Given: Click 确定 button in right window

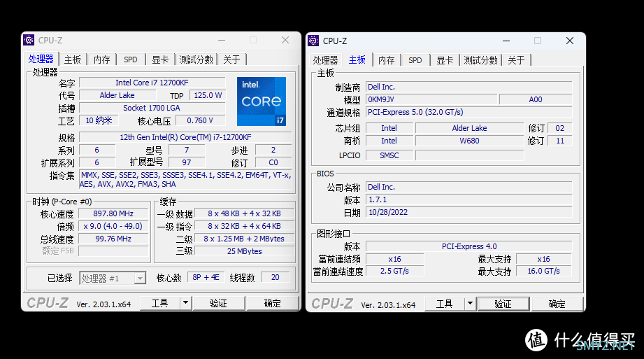Looking at the screenshot, I should click(x=557, y=304).
